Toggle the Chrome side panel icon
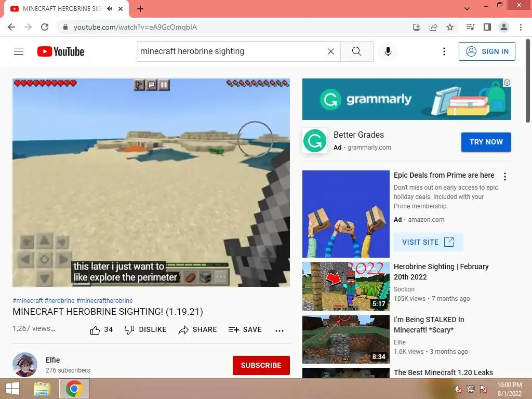532x399 pixels. tap(487, 27)
